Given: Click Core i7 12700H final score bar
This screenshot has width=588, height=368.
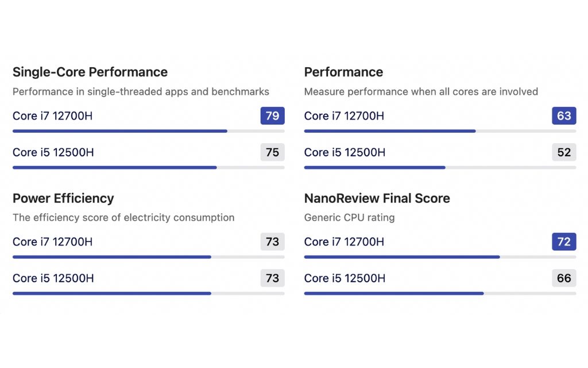Looking at the screenshot, I should tap(440, 257).
